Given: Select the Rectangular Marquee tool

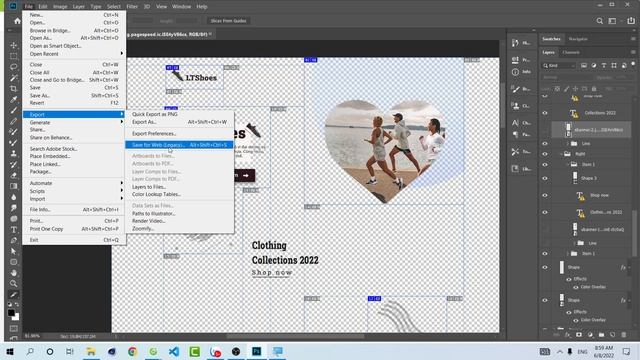Looking at the screenshot, I should 14,56.
